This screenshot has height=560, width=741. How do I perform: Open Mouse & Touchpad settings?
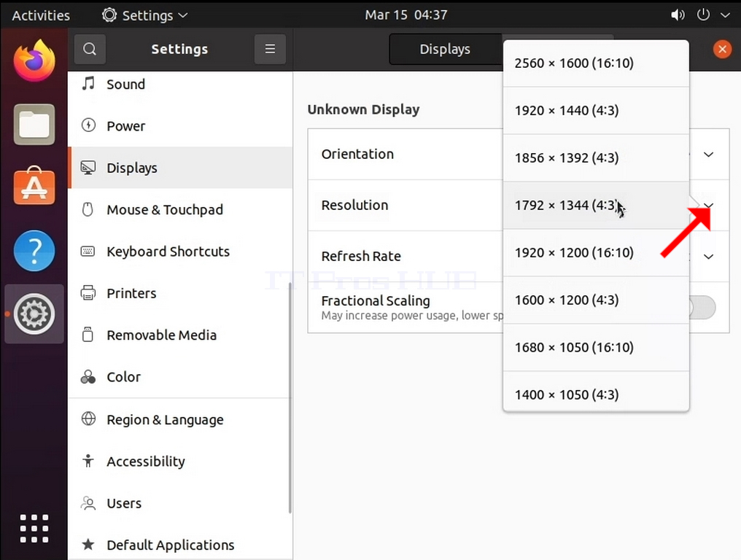click(x=180, y=209)
